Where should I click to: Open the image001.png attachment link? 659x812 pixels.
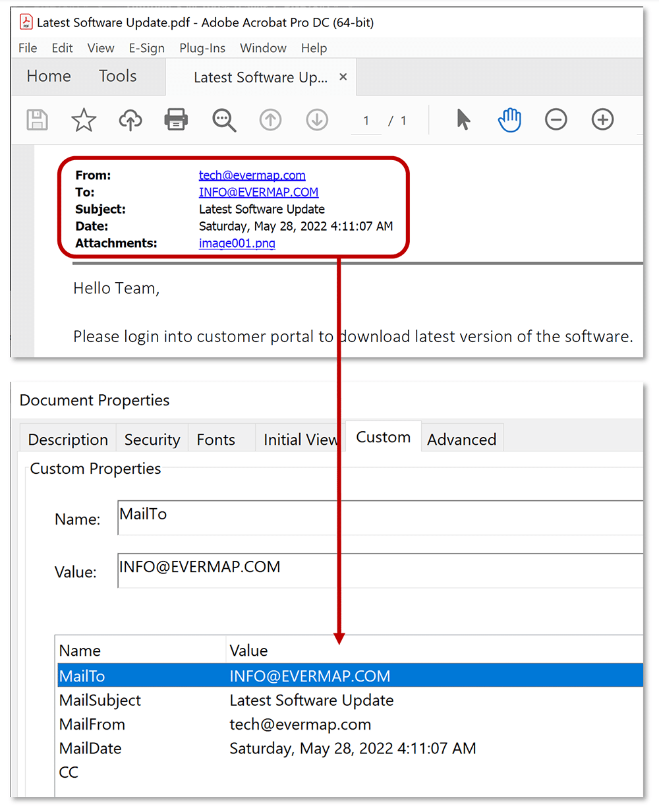(237, 243)
